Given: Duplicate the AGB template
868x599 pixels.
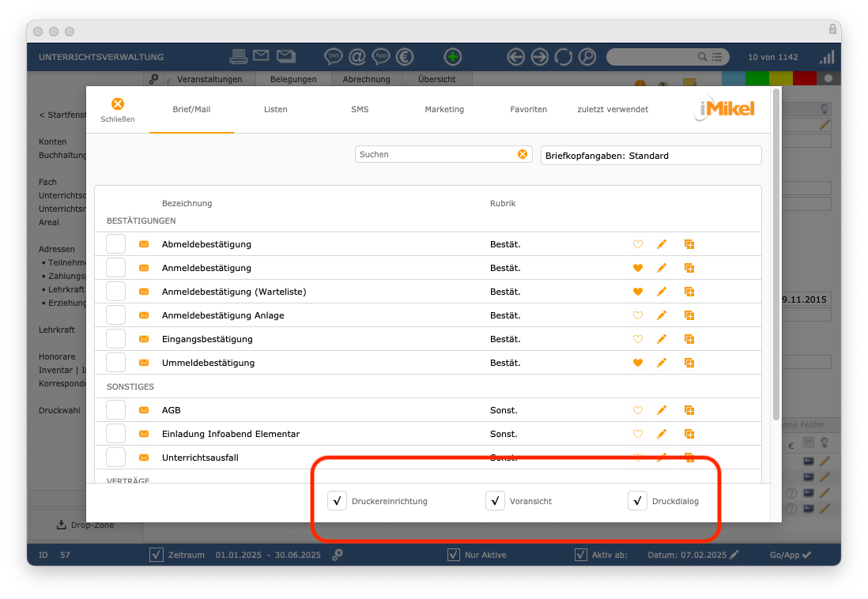Looking at the screenshot, I should click(x=689, y=410).
